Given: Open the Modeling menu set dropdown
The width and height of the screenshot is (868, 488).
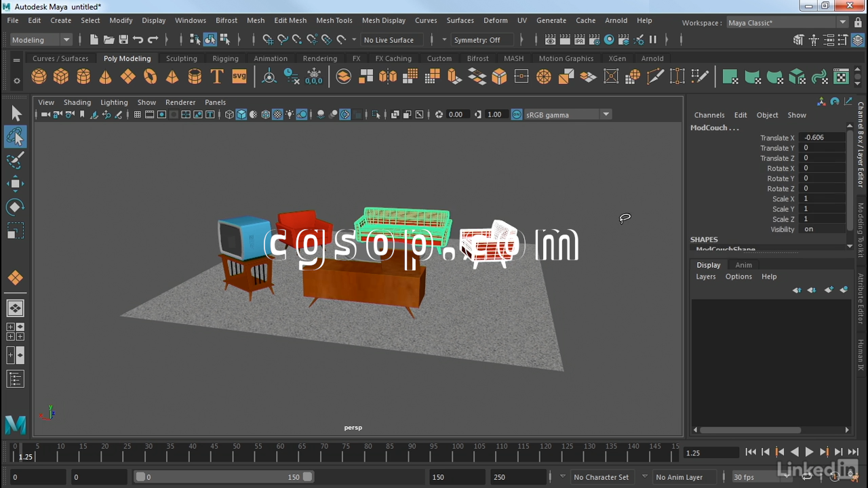Looking at the screenshot, I should click(x=40, y=40).
